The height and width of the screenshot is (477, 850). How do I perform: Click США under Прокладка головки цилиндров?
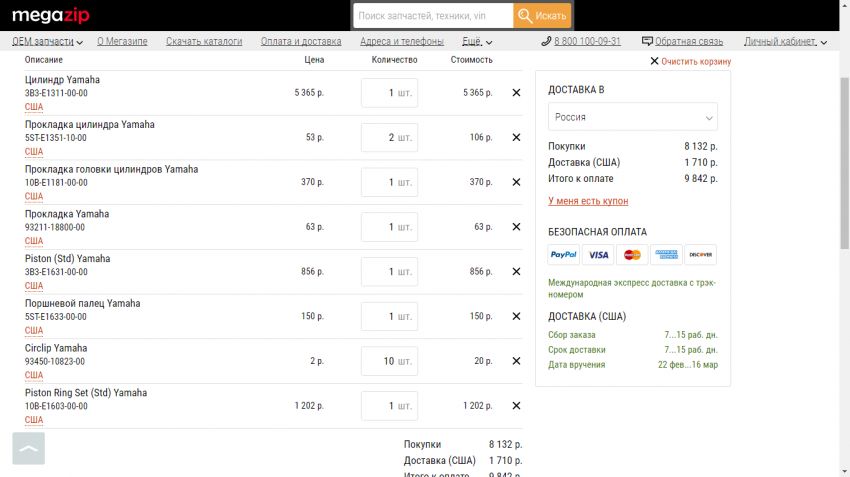[x=34, y=196]
